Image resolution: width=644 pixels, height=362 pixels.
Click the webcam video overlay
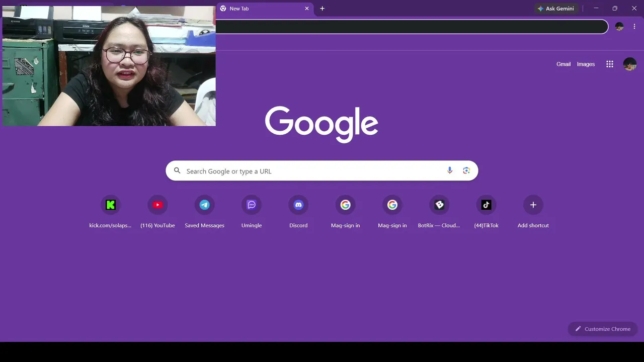point(109,66)
